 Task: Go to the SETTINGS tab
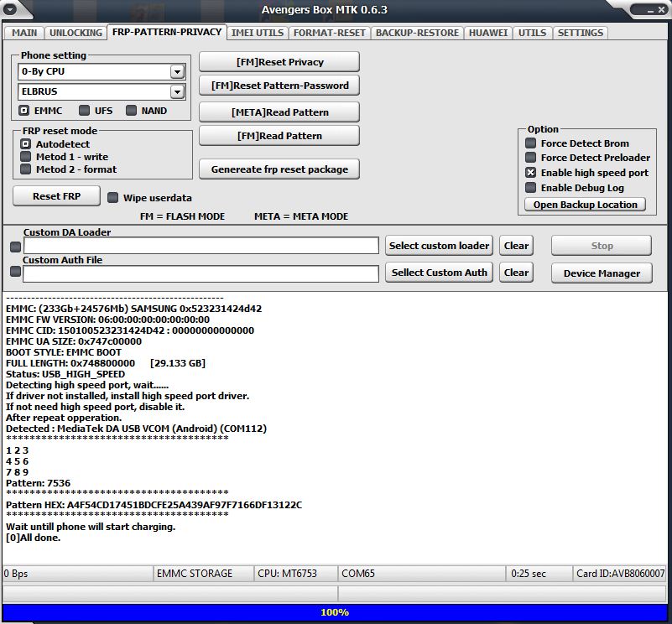point(580,33)
